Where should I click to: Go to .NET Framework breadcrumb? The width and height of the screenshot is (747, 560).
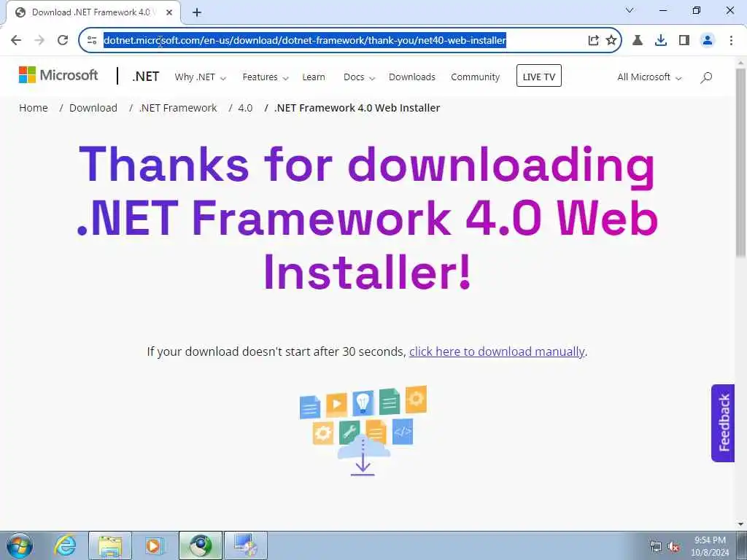pyautogui.click(x=178, y=108)
